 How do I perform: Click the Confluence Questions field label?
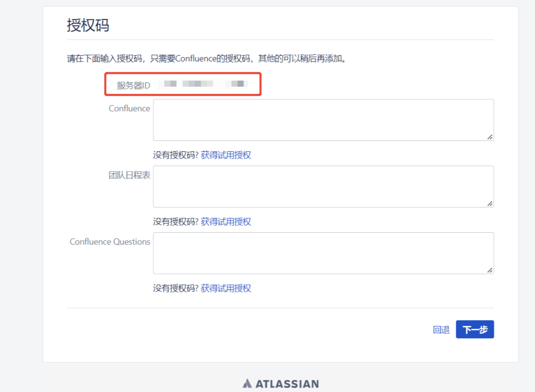[x=110, y=242]
